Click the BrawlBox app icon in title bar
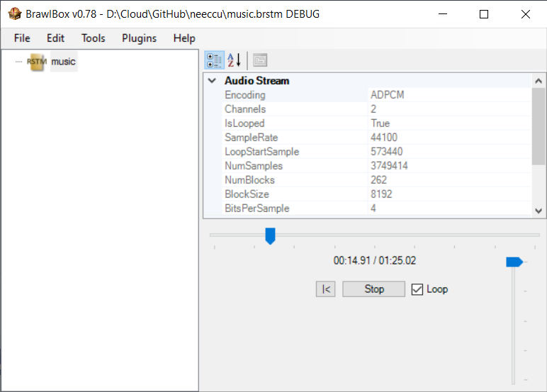Screen dimensions: 547x392 pos(13,13)
